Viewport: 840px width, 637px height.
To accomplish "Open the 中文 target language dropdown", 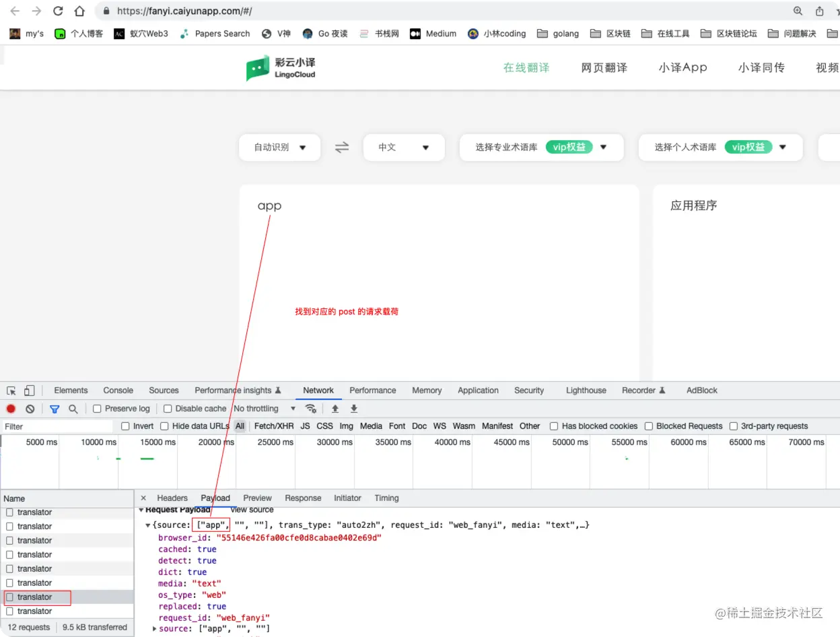I will (404, 147).
